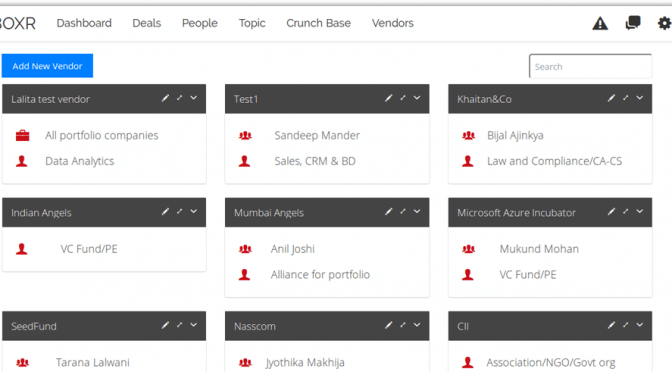Click VC Fund/PE under Indian Angels
The image size is (672, 372).
coord(89,249)
